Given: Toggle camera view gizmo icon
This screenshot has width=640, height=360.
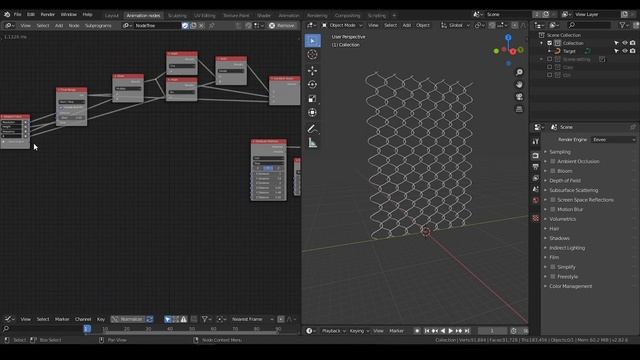Looking at the screenshot, I should point(519,97).
